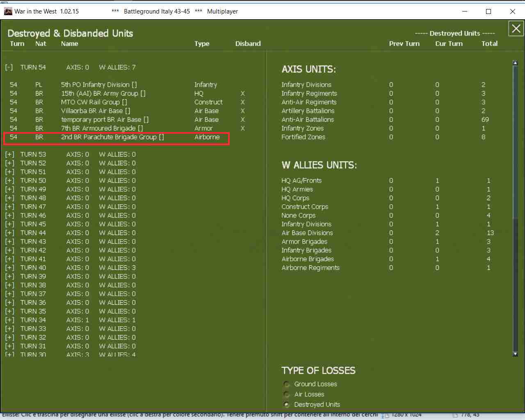Click the Airborne Brigades row label
The image size is (525, 420).
pyautogui.click(x=308, y=259)
